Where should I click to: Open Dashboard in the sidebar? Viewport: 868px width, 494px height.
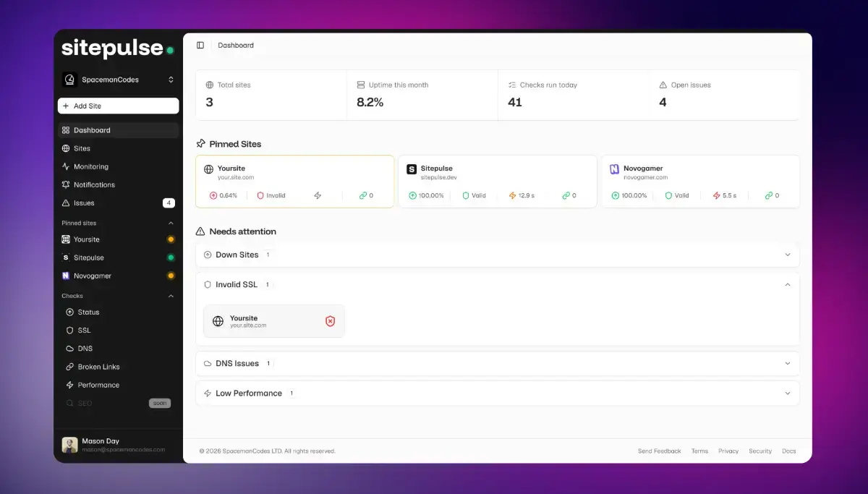(x=119, y=130)
